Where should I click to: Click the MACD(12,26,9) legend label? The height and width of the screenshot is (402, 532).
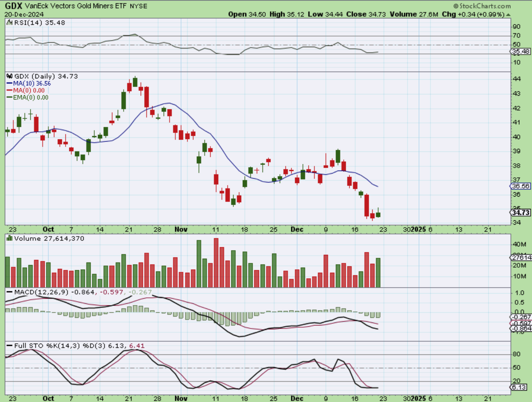tap(42, 292)
